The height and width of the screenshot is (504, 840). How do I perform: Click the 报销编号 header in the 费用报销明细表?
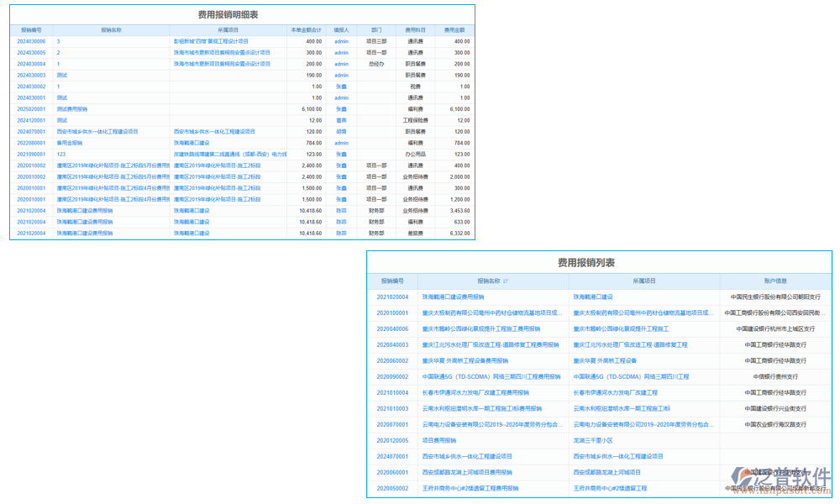pyautogui.click(x=31, y=29)
